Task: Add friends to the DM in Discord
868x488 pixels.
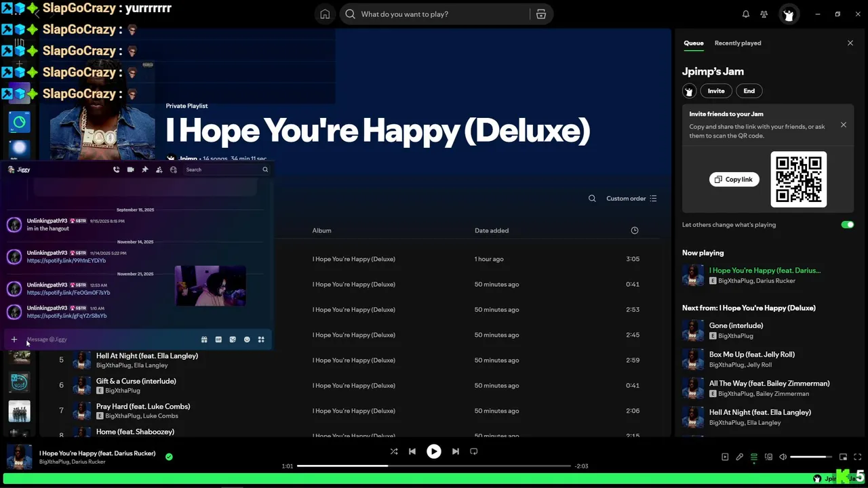Action: (159, 169)
